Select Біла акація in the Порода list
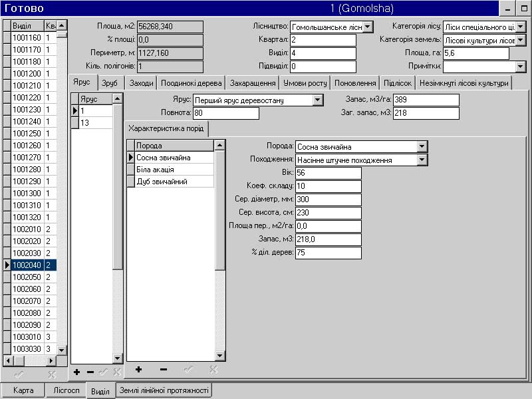The height and width of the screenshot is (399, 532). click(x=170, y=170)
